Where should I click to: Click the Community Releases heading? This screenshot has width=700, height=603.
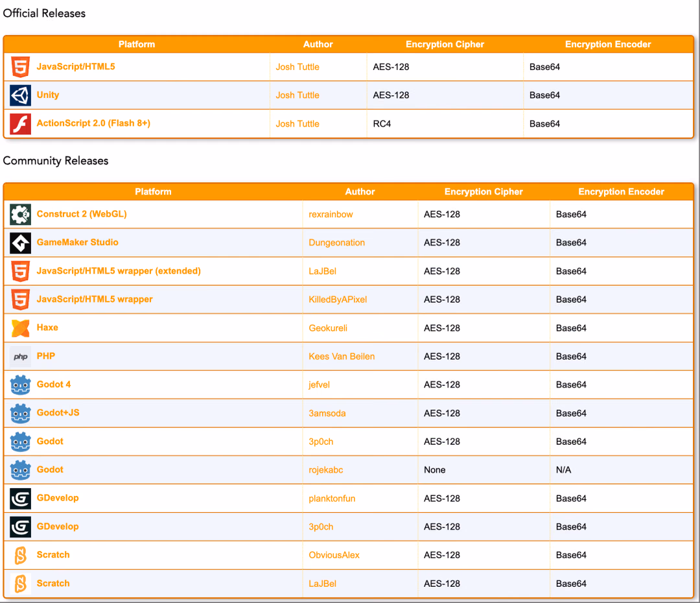56,161
